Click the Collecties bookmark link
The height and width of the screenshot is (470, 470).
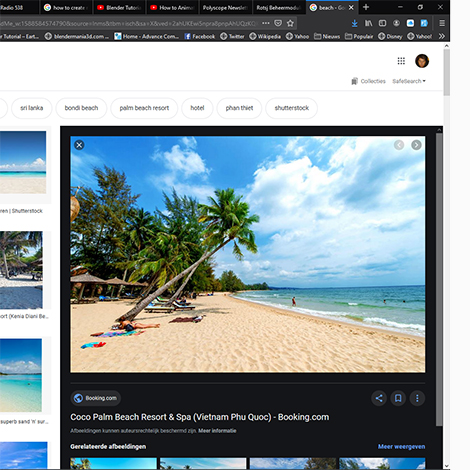point(369,81)
